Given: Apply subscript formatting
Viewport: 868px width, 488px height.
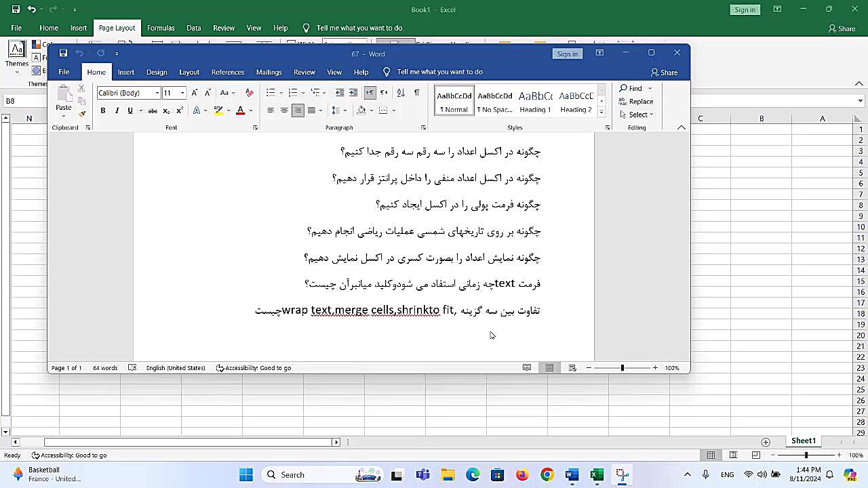Looking at the screenshot, I should pyautogui.click(x=166, y=110).
